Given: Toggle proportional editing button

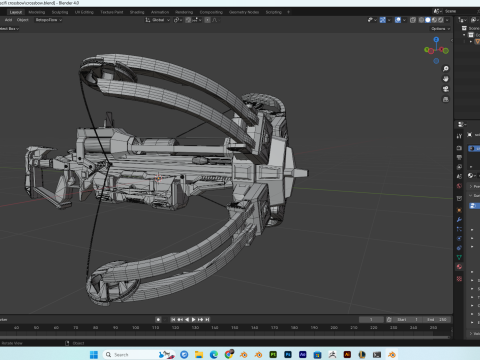Looking at the screenshot, I should 207,20.
